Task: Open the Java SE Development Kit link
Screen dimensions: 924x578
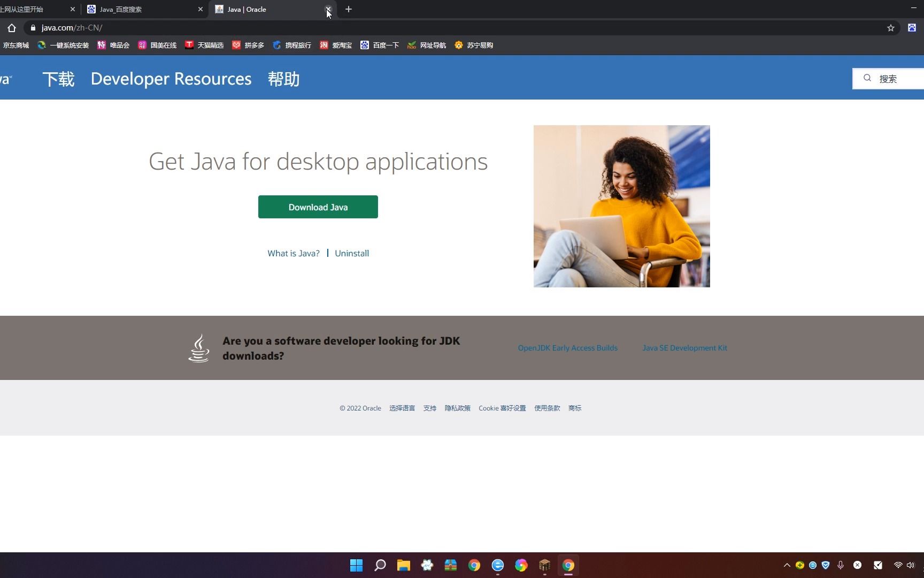Action: click(685, 348)
